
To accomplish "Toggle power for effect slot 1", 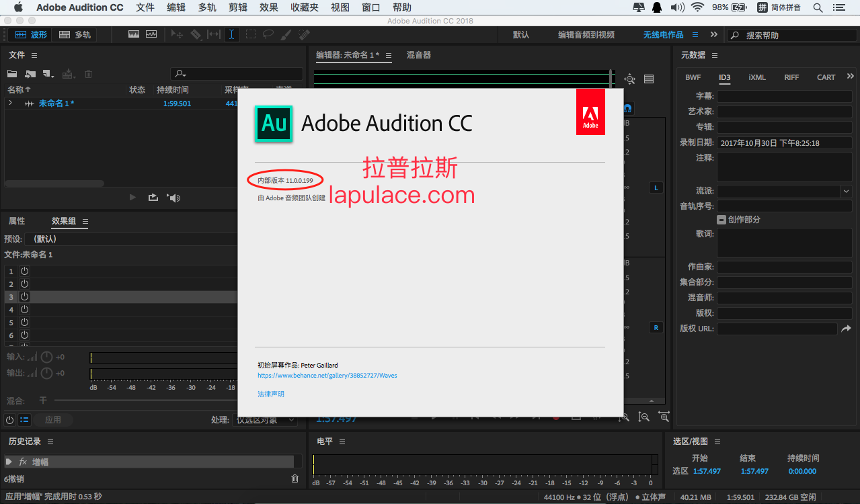I will click(x=24, y=271).
